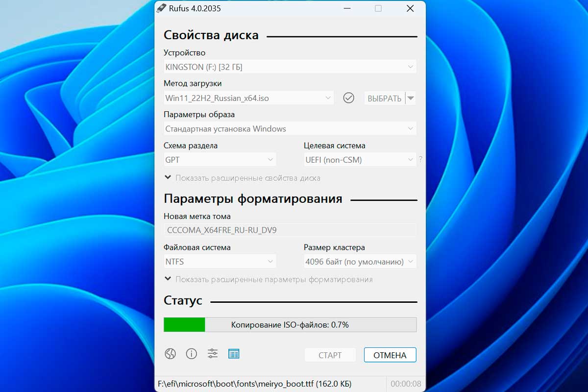
Task: Click the ОТМЕНА button
Action: coord(390,355)
